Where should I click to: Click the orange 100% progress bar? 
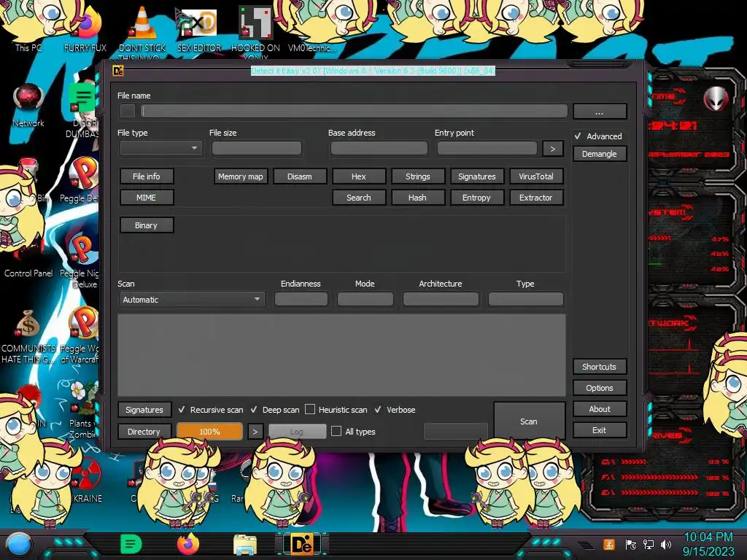tap(209, 432)
